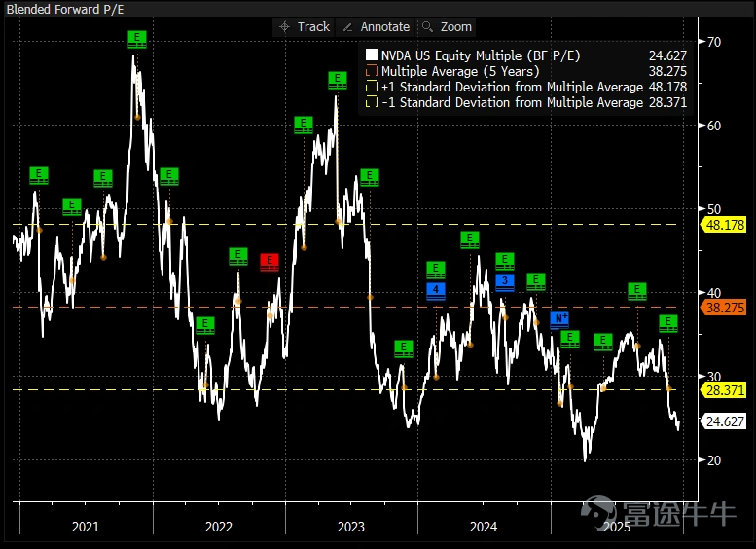Click the Annotate button
The image size is (756, 549).
point(377,27)
